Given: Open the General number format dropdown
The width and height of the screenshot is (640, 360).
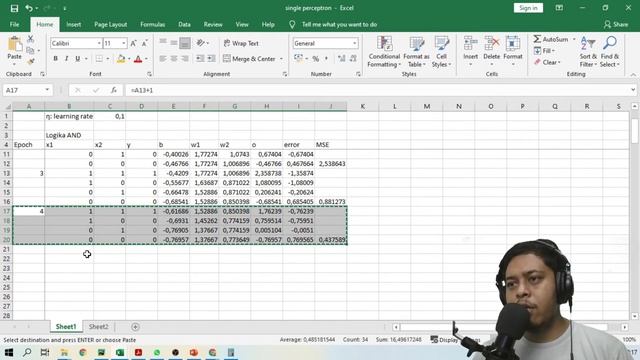Looking at the screenshot, I should 354,43.
